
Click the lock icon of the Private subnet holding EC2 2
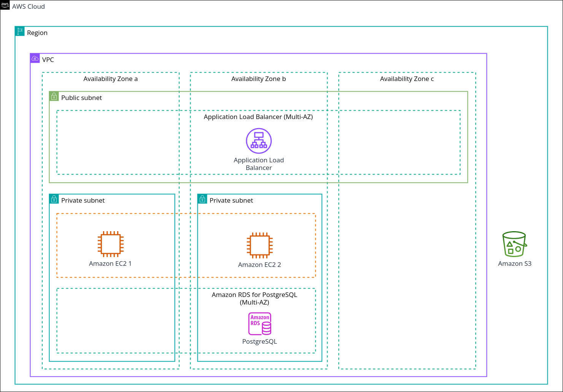[x=202, y=199]
